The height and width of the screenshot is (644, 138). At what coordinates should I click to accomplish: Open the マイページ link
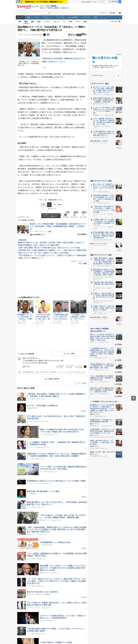tap(103, 13)
